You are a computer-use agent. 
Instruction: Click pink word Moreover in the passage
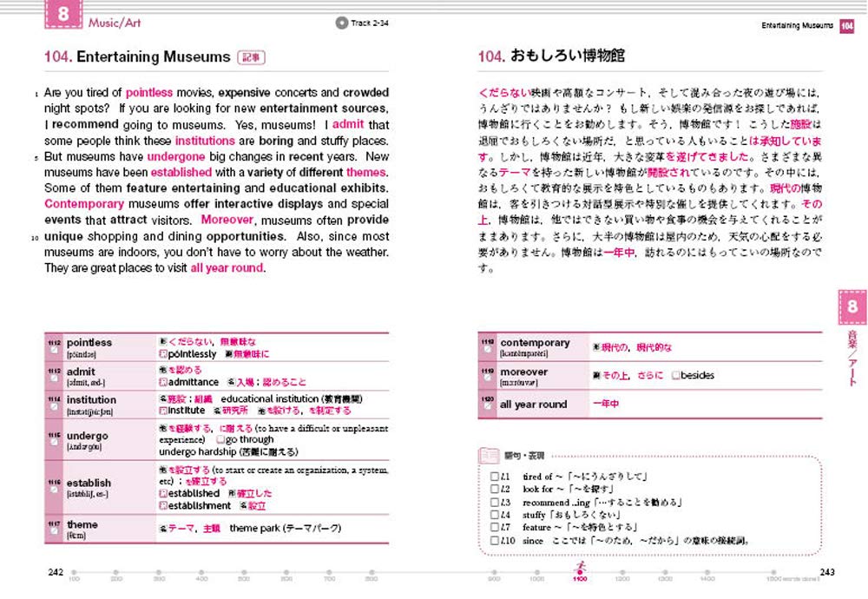click(x=227, y=220)
